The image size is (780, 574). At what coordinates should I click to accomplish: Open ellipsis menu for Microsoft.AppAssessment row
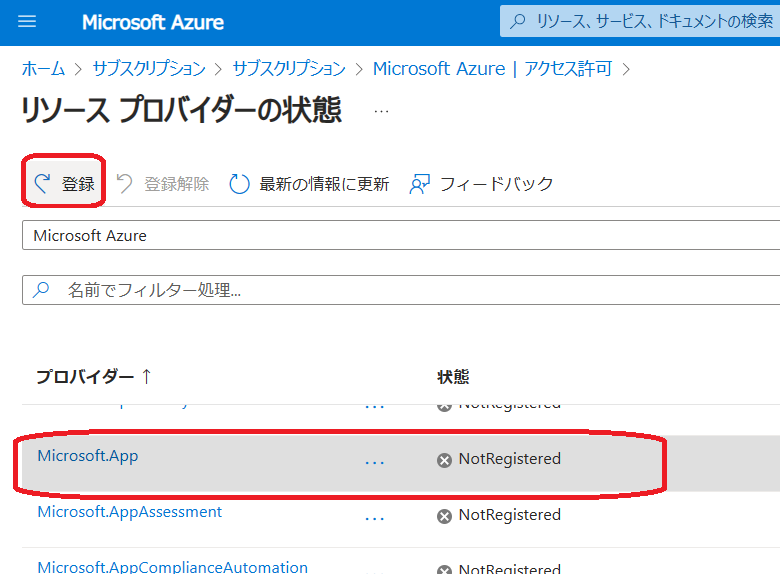tap(375, 518)
